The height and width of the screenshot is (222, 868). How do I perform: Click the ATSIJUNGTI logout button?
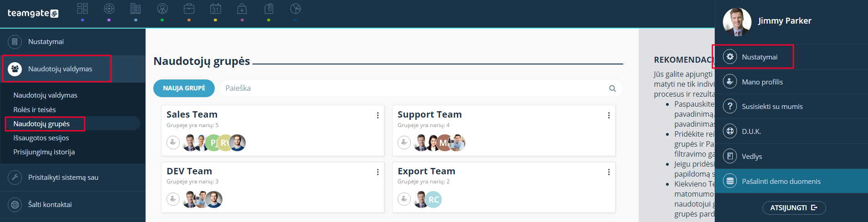tap(794, 207)
